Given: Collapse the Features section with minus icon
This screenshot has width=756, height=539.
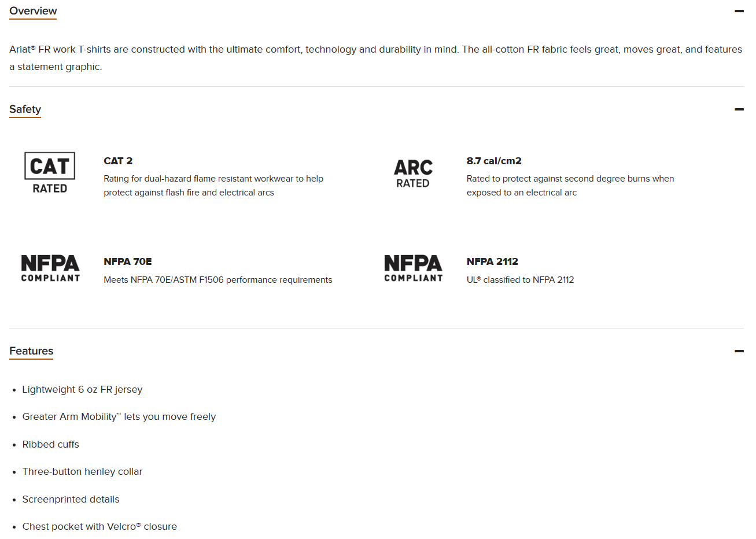Looking at the screenshot, I should point(739,351).
